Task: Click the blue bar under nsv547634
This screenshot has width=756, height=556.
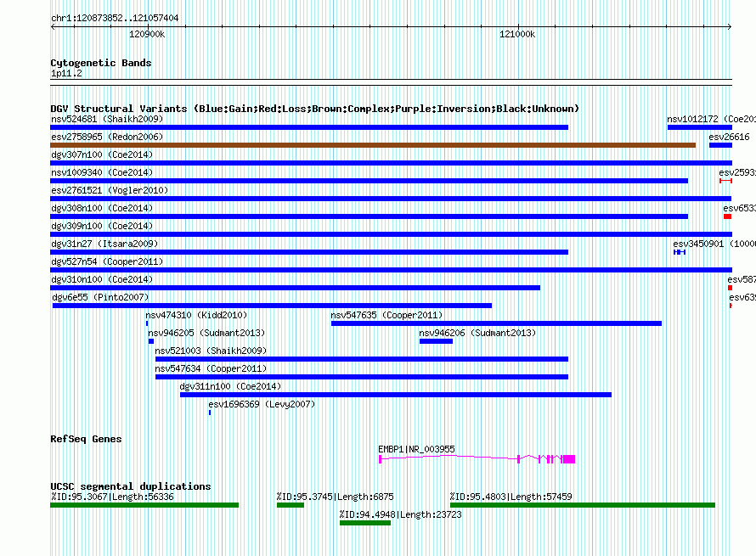Action: (x=362, y=377)
